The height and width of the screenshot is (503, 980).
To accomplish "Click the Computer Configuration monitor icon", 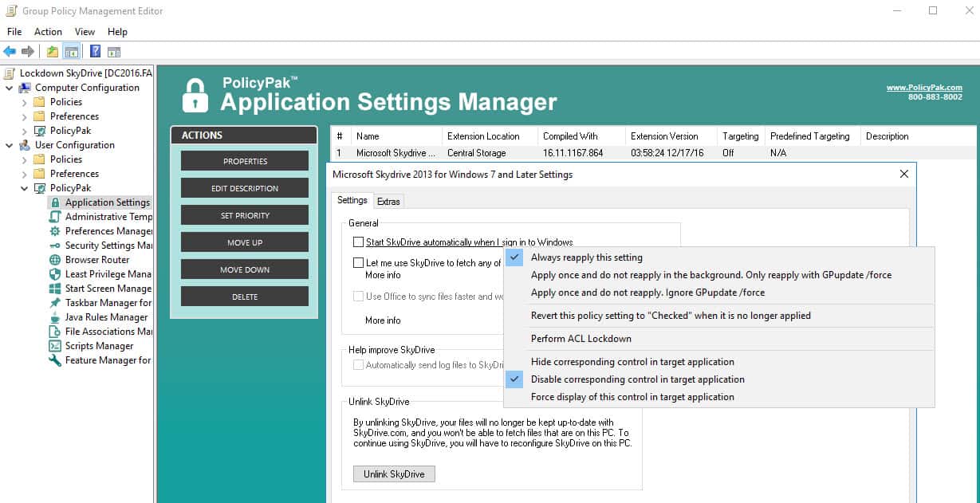I will [26, 88].
